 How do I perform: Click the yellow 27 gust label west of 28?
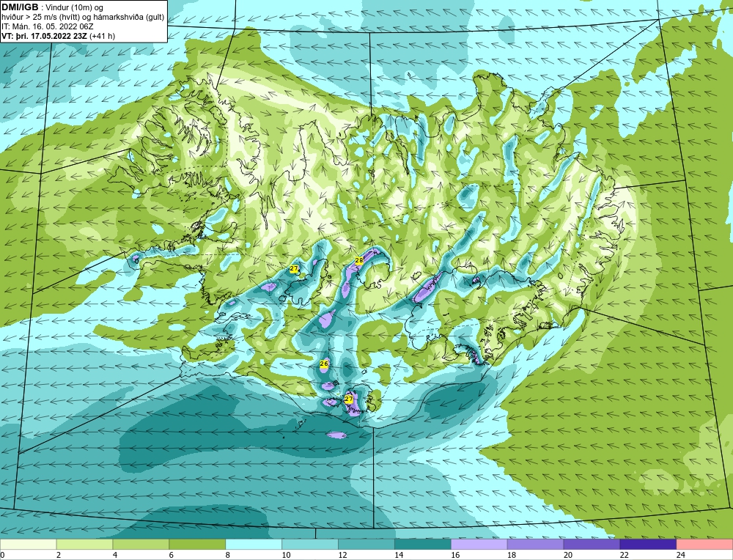(x=294, y=269)
